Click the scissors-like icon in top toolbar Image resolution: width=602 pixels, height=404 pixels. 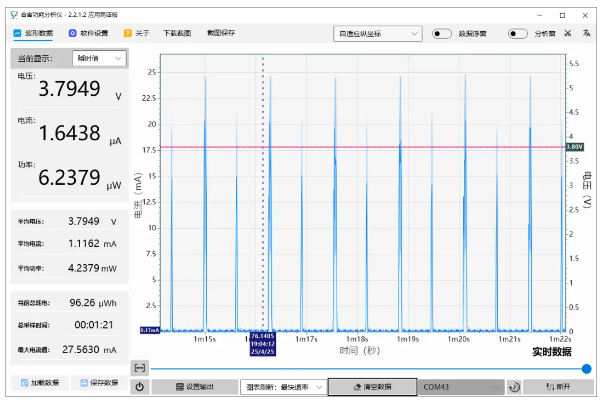click(567, 33)
